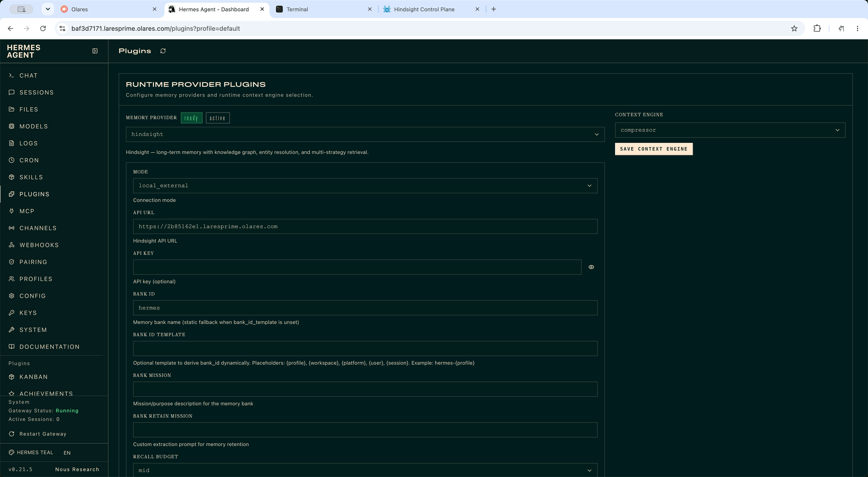Screen dimensions: 868x477
Task: Open browser extensions menu
Action: [817, 29]
